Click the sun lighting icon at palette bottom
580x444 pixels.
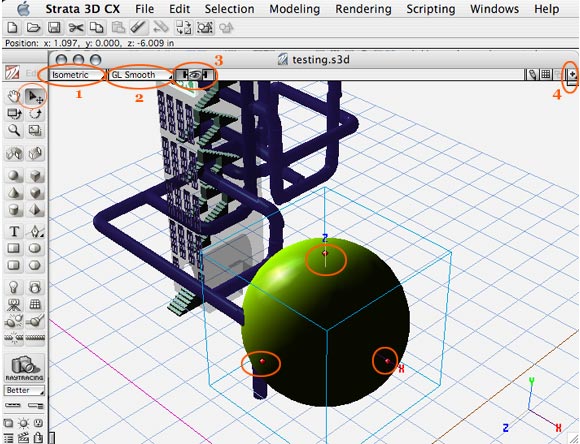point(23,423)
